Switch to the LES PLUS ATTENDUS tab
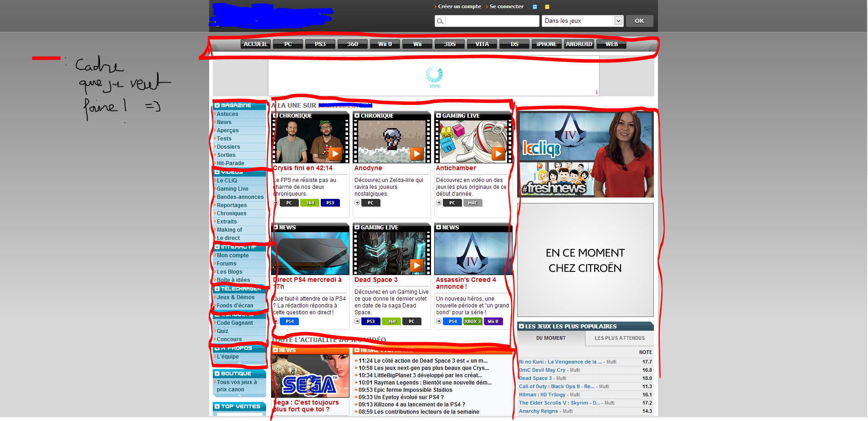This screenshot has height=421, width=868. (x=620, y=338)
